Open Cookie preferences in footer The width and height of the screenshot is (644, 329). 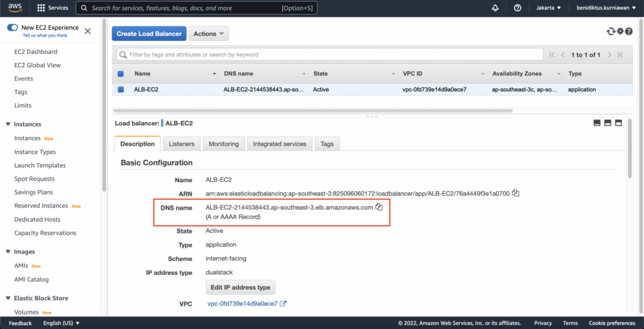[612, 323]
